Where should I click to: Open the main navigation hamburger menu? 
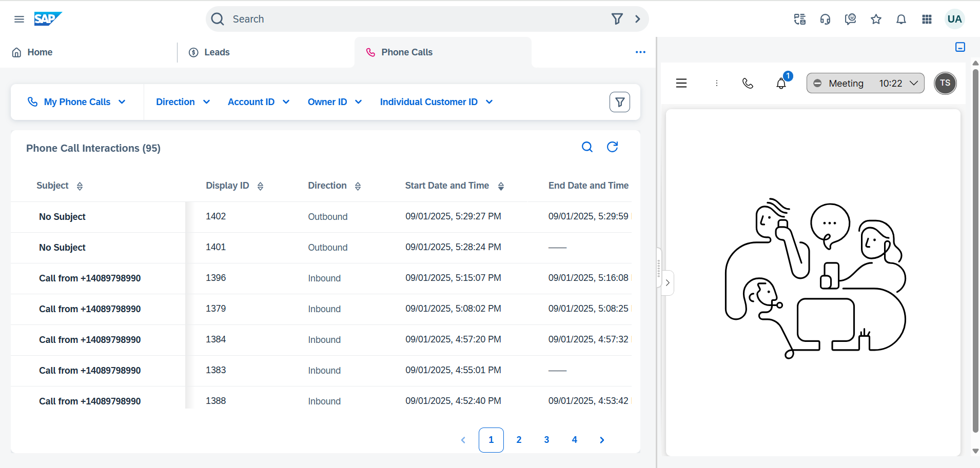click(x=19, y=19)
